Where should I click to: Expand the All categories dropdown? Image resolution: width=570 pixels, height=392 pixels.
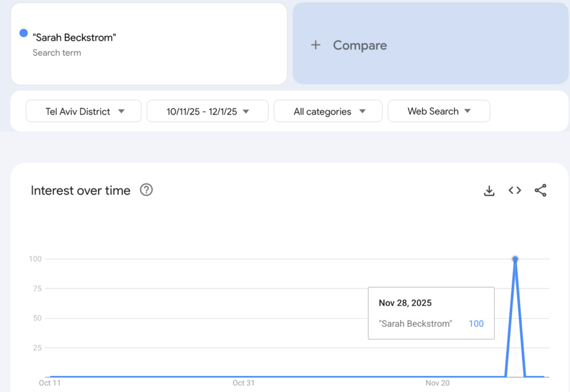pos(328,111)
